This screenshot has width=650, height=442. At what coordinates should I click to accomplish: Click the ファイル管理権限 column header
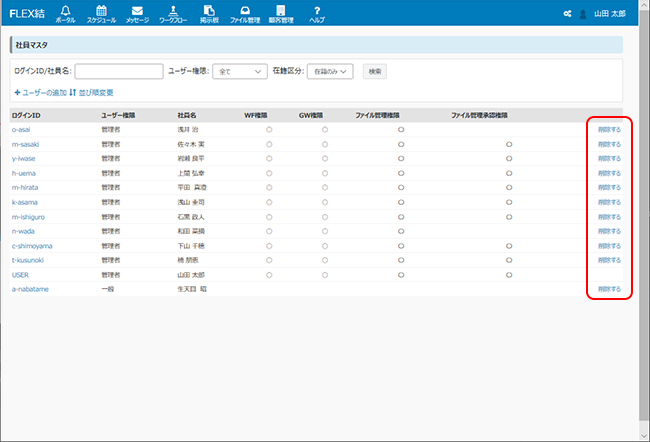click(377, 115)
